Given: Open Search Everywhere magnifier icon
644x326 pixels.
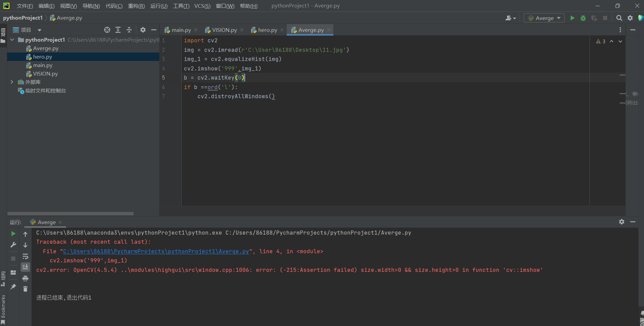Looking at the screenshot, I should [x=619, y=18].
